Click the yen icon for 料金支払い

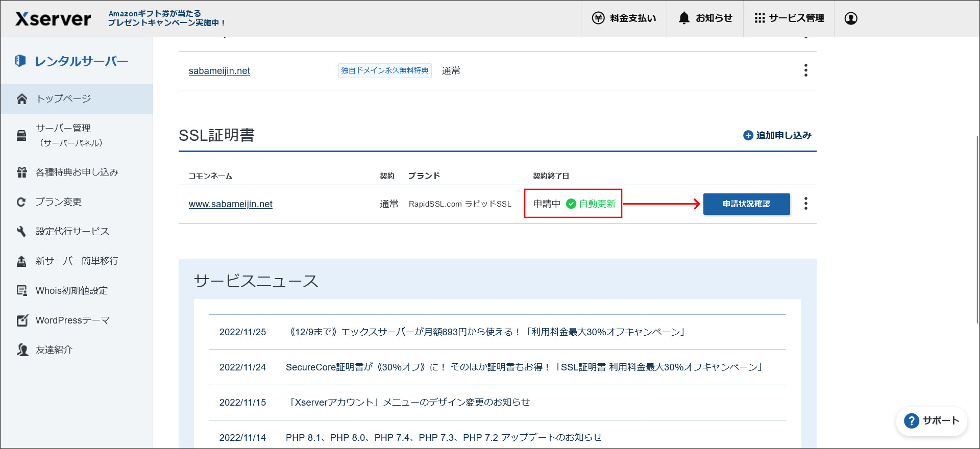pyautogui.click(x=598, y=18)
